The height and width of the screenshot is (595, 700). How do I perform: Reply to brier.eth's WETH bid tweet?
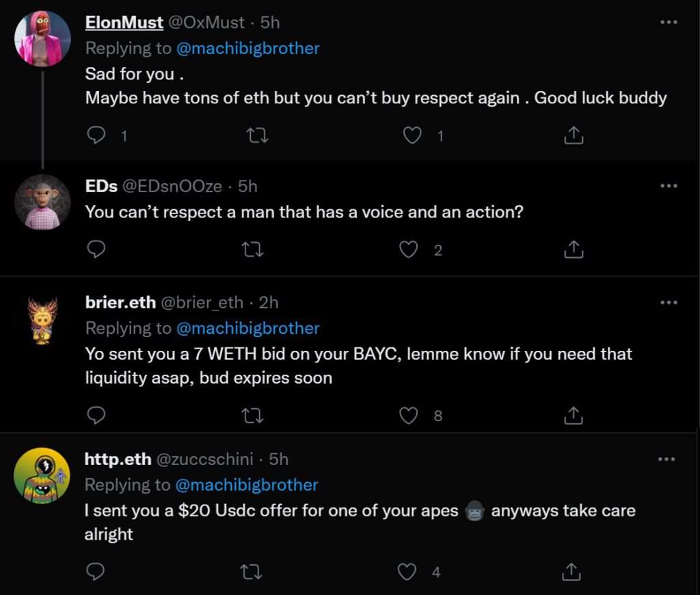(x=97, y=414)
